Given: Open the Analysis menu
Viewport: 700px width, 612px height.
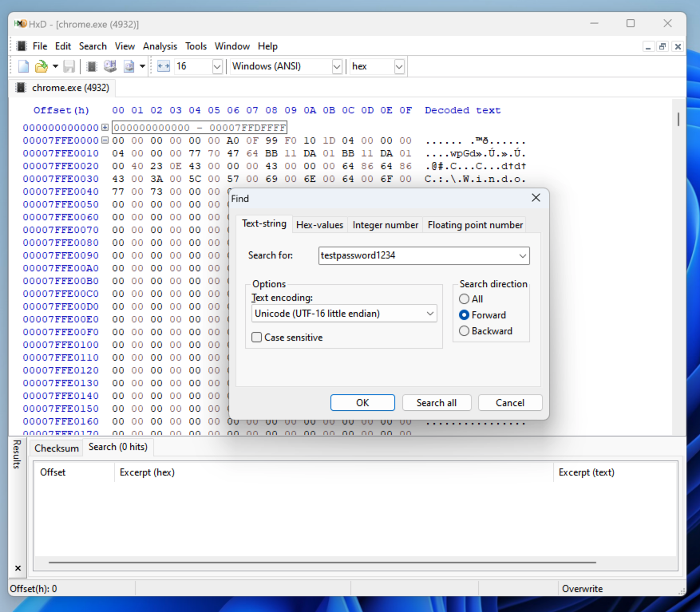Looking at the screenshot, I should [160, 46].
